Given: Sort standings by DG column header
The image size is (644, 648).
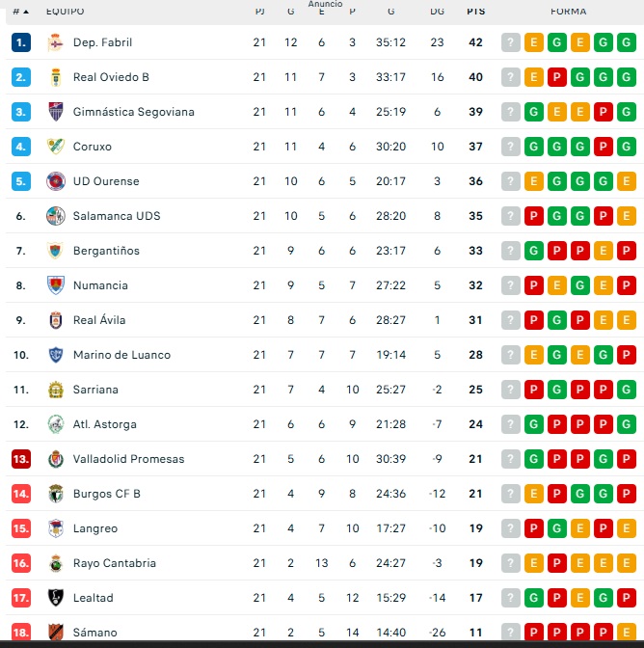Looking at the screenshot, I should click(437, 12).
